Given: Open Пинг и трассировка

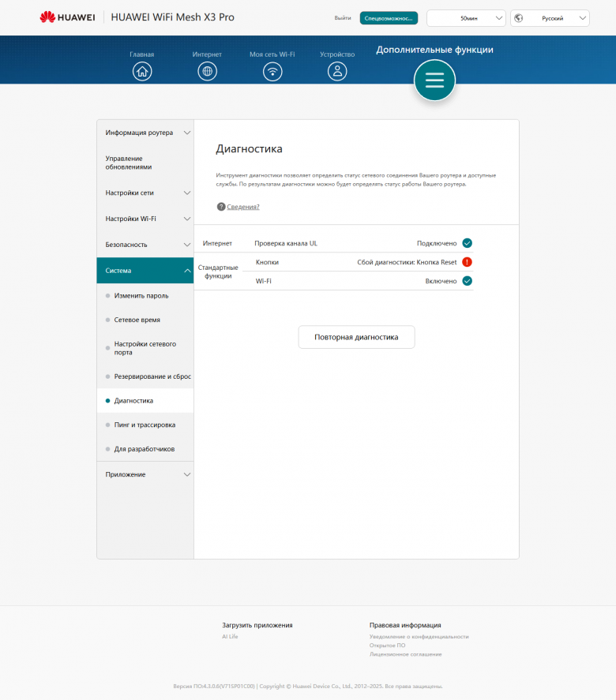Looking at the screenshot, I should click(x=145, y=425).
